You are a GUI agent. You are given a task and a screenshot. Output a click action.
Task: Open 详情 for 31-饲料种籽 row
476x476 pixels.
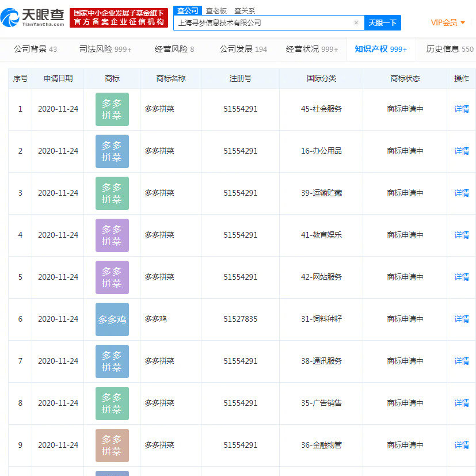tap(462, 319)
